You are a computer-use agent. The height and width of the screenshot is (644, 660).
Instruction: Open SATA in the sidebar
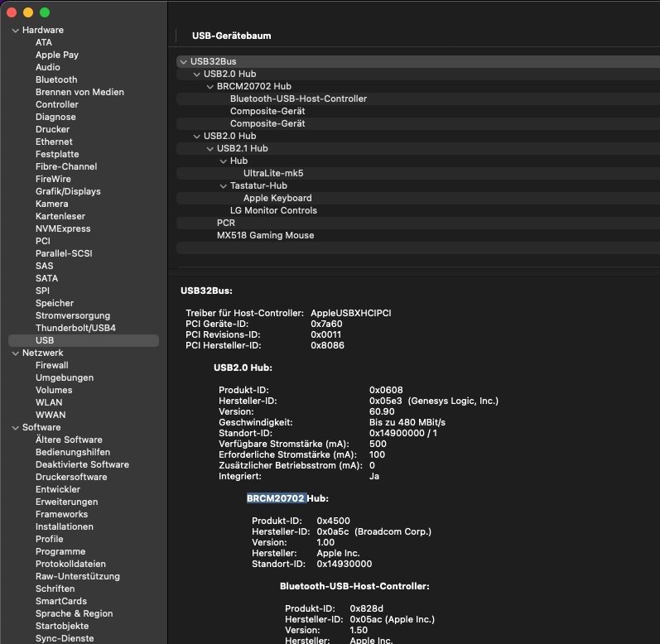[46, 278]
